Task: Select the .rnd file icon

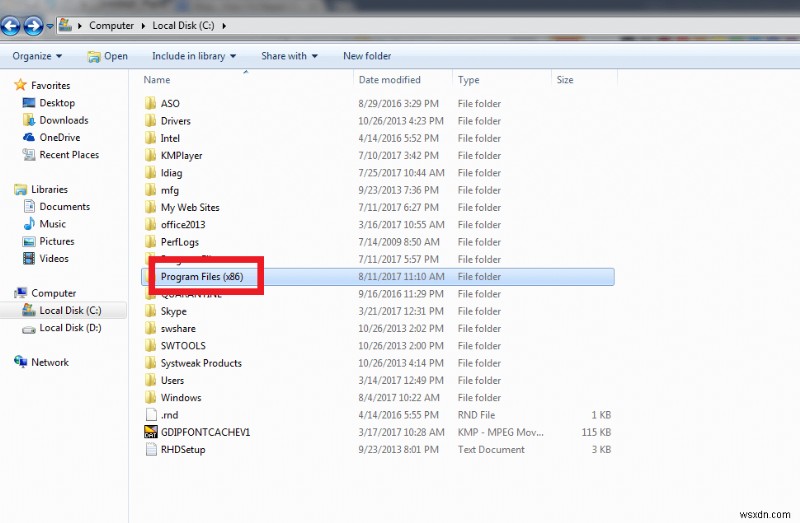Action: [x=151, y=415]
